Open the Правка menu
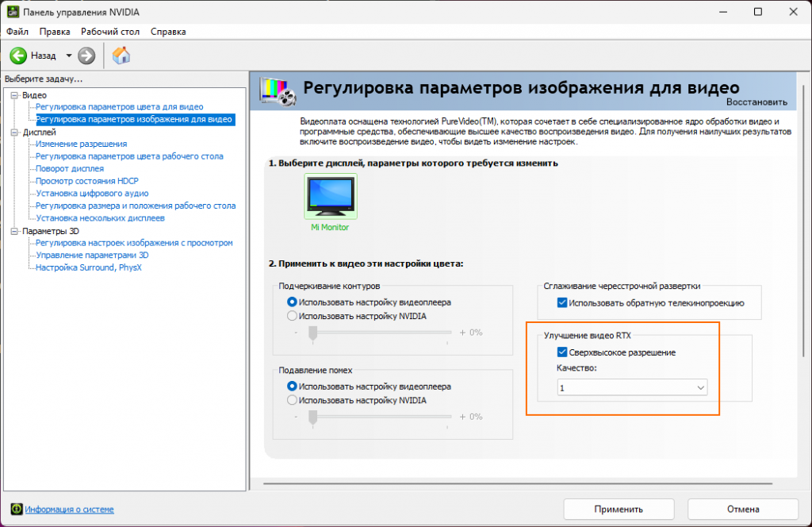812x527 pixels. pyautogui.click(x=55, y=32)
